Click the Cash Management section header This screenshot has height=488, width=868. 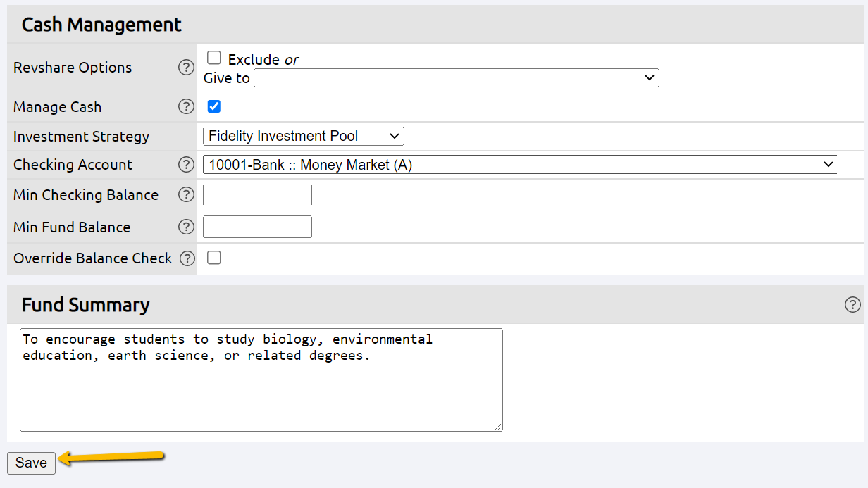click(101, 24)
